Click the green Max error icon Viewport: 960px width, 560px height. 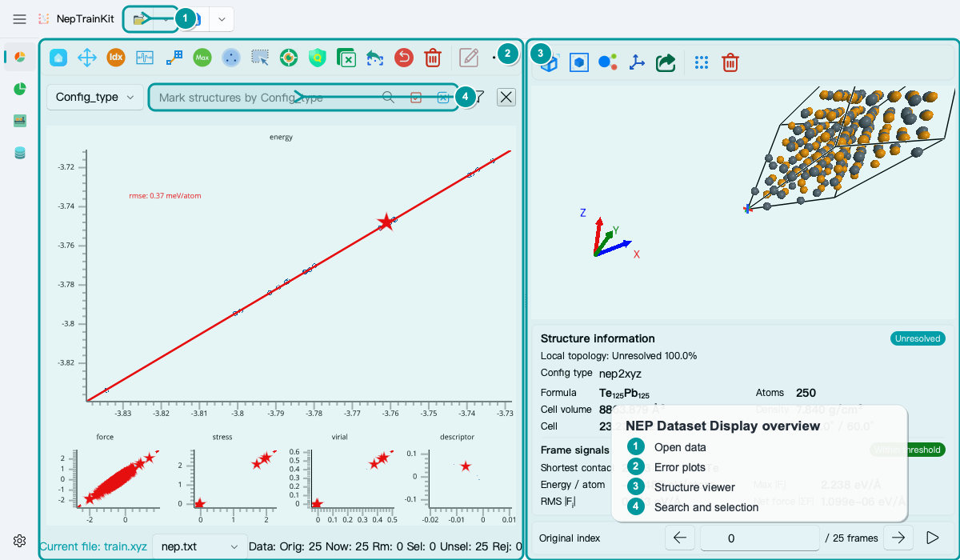pos(202,58)
